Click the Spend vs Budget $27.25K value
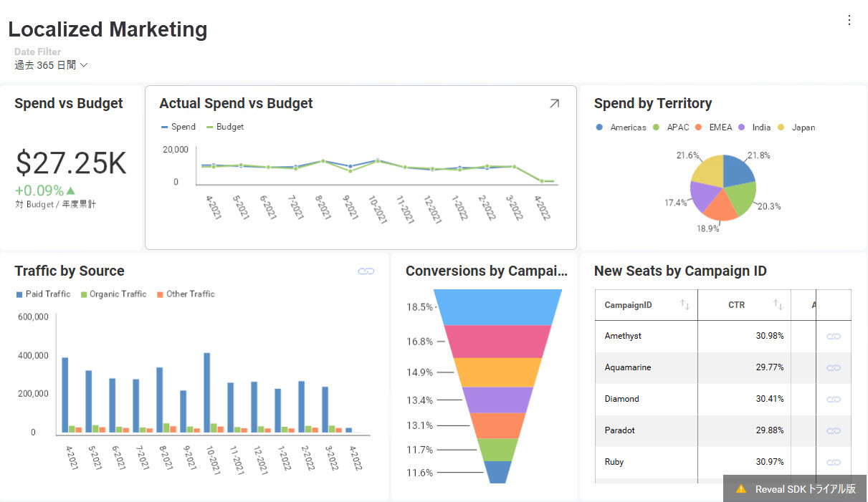The image size is (868, 502). 71,164
